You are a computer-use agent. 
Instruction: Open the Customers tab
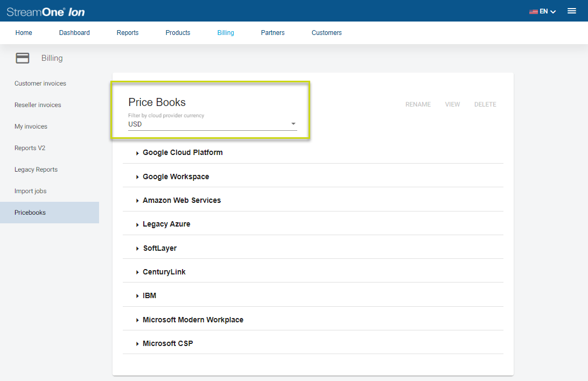click(x=327, y=33)
